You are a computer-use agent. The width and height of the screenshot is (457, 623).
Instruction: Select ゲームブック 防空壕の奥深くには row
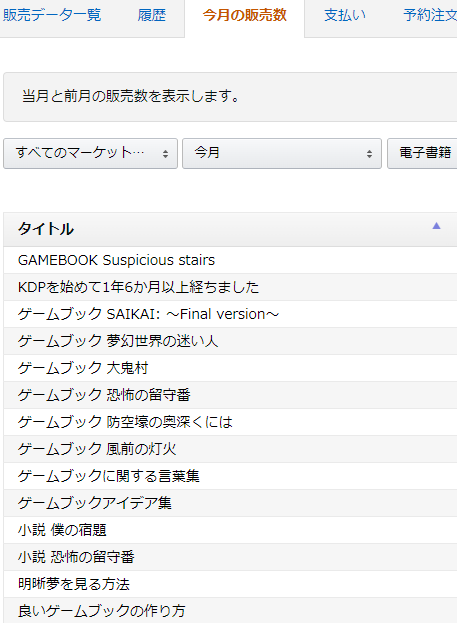click(230, 422)
